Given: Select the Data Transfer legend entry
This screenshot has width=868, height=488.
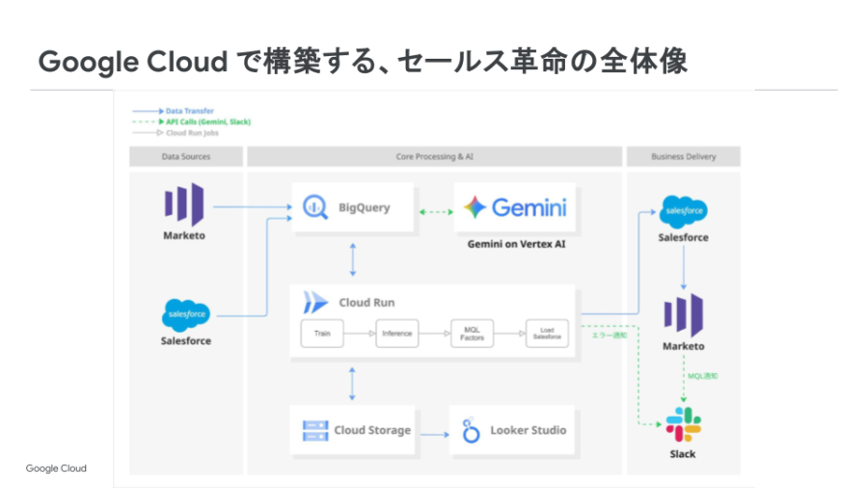Looking at the screenshot, I should tap(189, 112).
